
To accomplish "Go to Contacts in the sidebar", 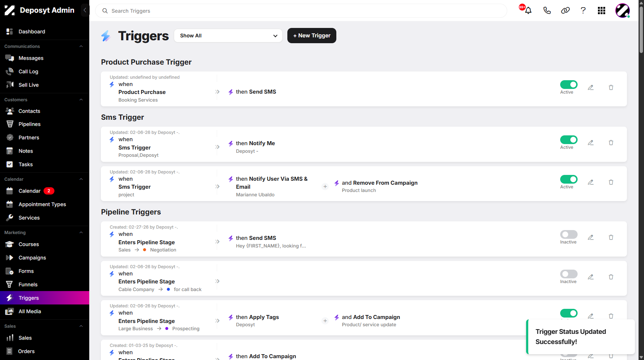I will [x=45, y=111].
